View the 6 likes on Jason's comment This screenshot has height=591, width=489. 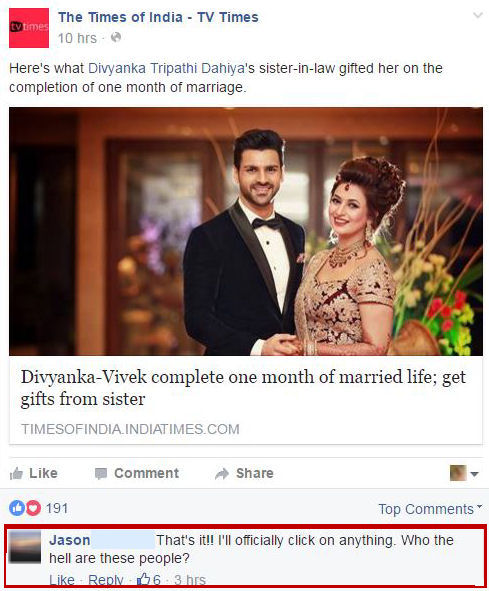tap(149, 579)
